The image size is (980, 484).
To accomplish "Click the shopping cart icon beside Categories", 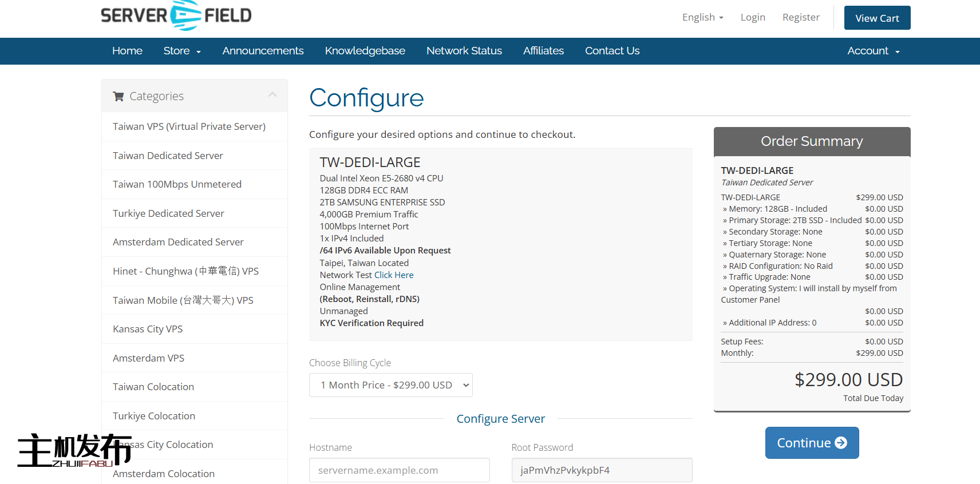I will coord(118,96).
